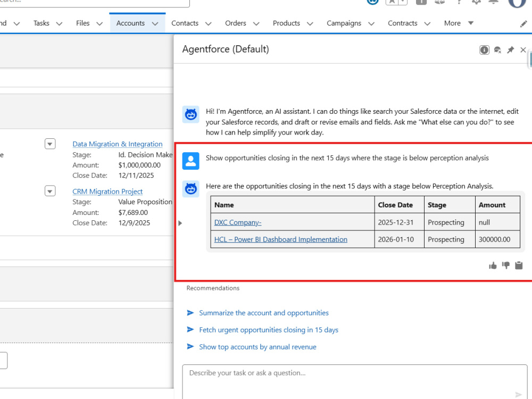532x399 pixels.
Task: Click the Value Proposition stage value
Action: pos(145,202)
